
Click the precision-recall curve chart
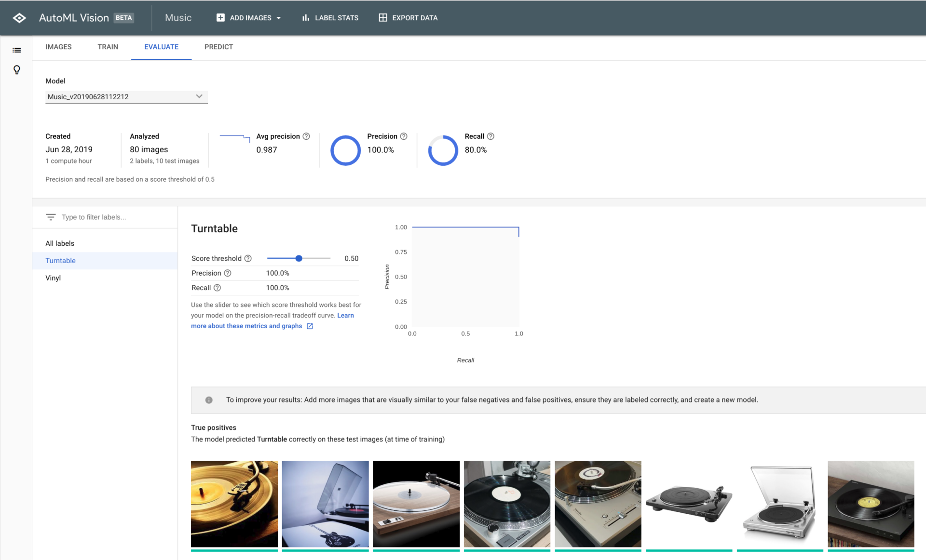(x=465, y=277)
